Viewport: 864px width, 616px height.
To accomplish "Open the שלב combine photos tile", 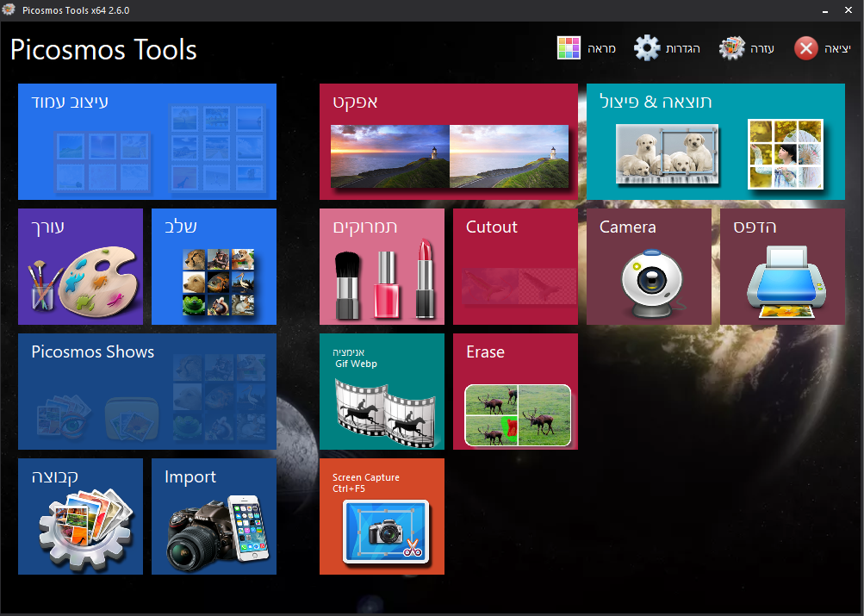I will pyautogui.click(x=214, y=267).
